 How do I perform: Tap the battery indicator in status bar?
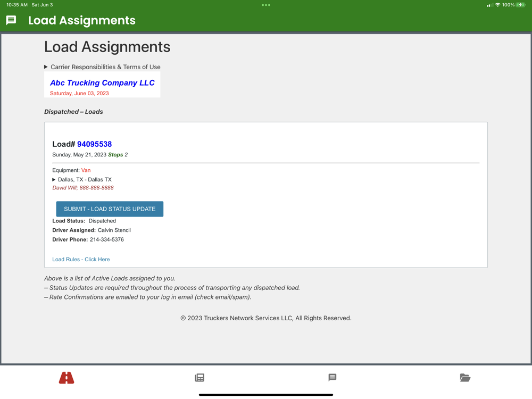click(521, 5)
